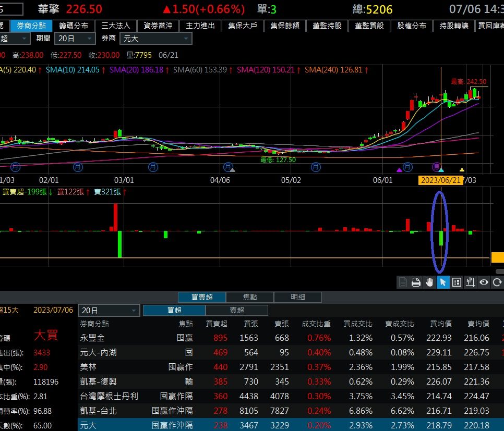Click the 最低: 127.50 price label
The width and height of the screenshot is (504, 431).
tap(278, 159)
